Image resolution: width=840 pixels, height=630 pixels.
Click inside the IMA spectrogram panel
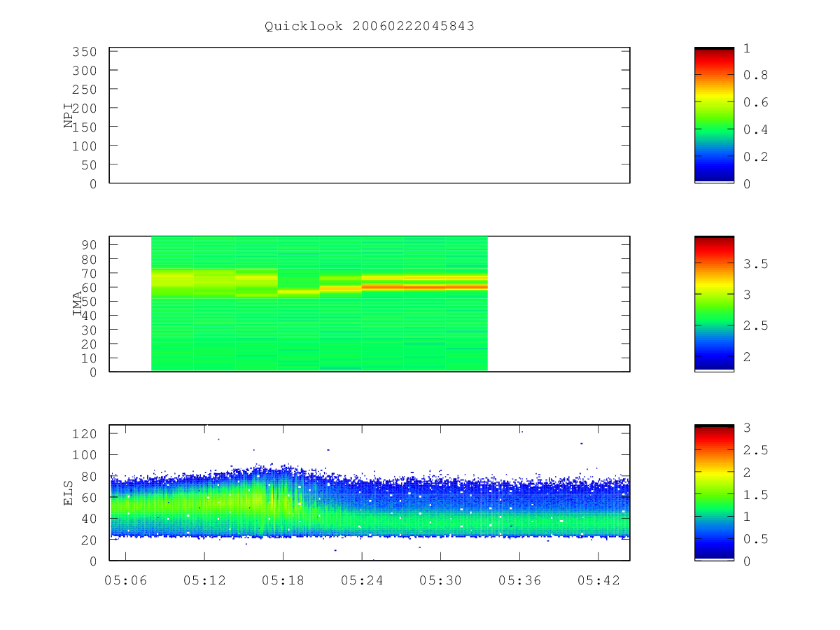pyautogui.click(x=370, y=304)
